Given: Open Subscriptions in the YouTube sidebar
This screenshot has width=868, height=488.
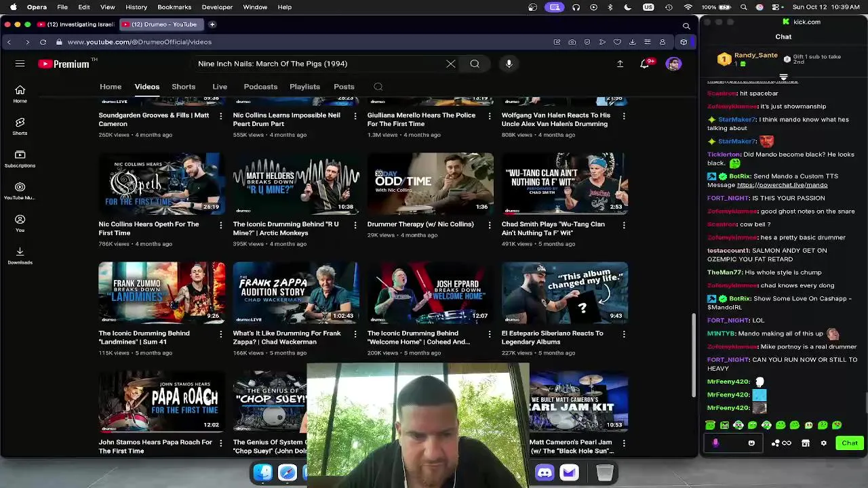Looking at the screenshot, I should coord(20,159).
